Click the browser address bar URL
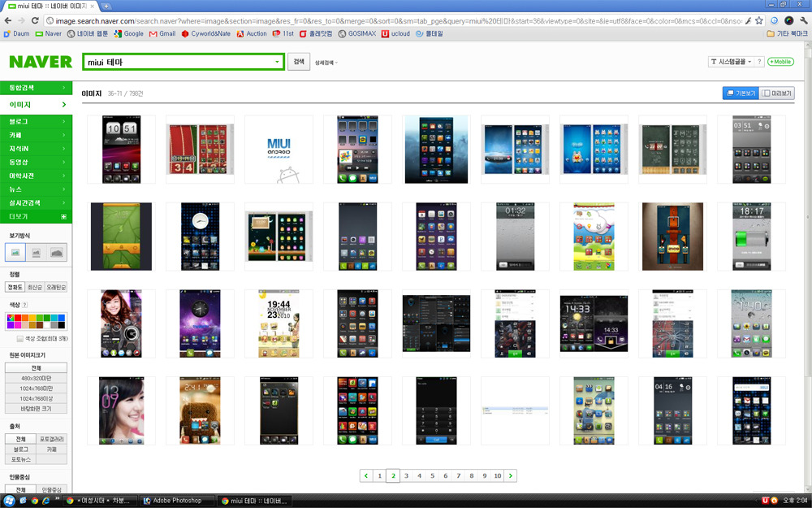This screenshot has height=508, width=812. 399,21
